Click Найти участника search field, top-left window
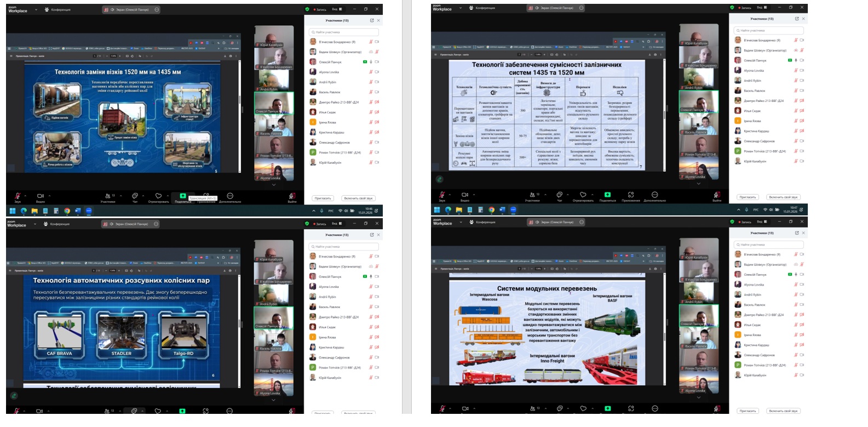 pos(344,32)
